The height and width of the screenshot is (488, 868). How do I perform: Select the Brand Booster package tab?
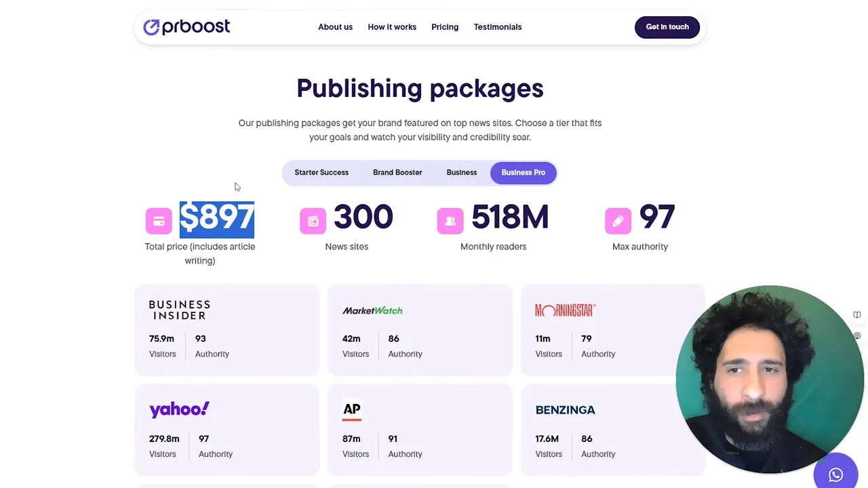(x=397, y=172)
